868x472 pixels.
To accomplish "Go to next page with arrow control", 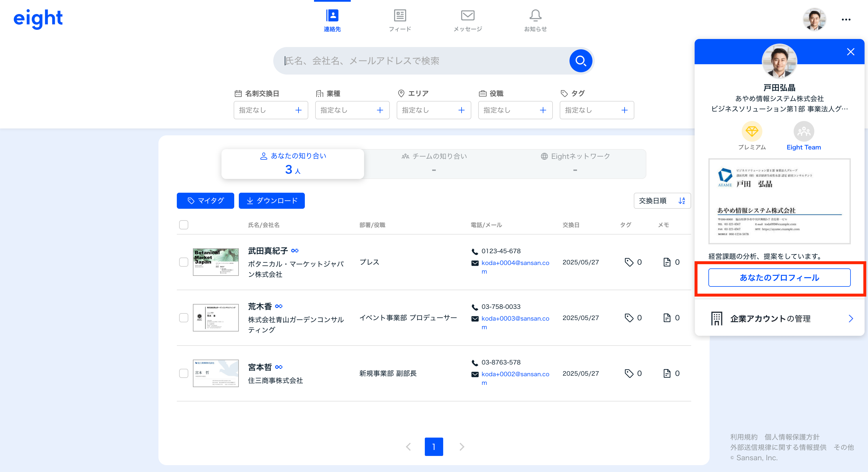I will 461,447.
